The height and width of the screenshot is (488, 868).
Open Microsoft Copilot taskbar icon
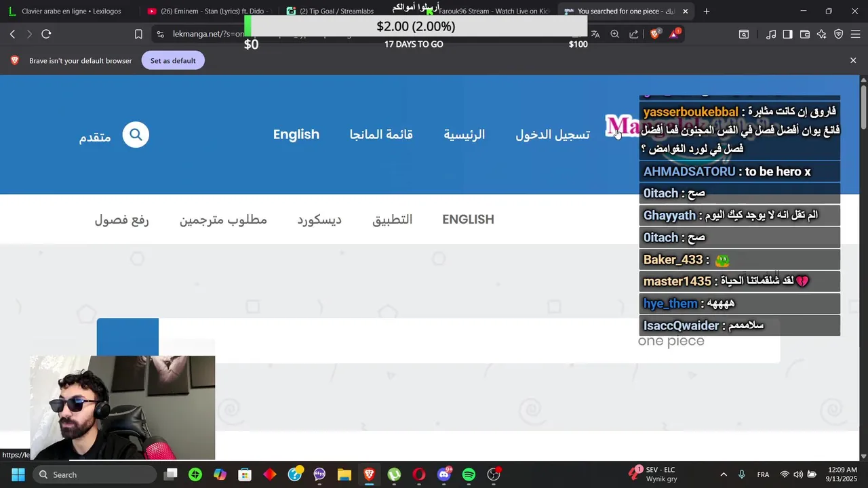220,474
